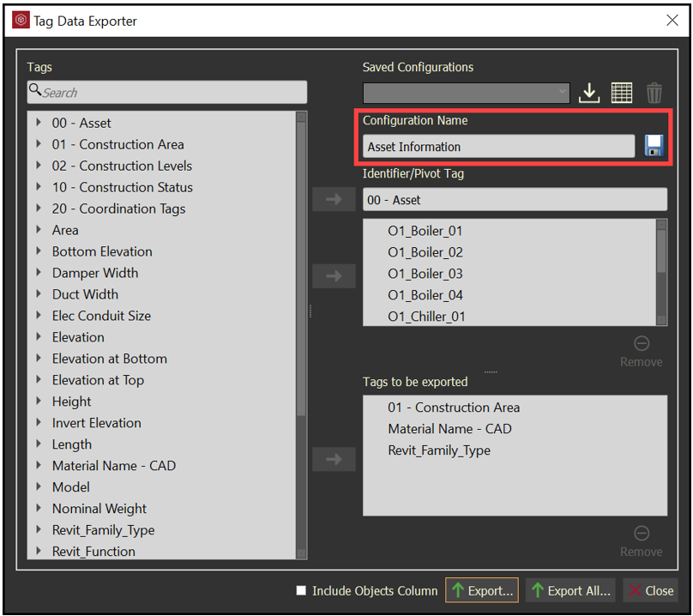The image size is (693, 616).
Task: Enable the Include Objects Column checkbox
Action: coord(301,590)
